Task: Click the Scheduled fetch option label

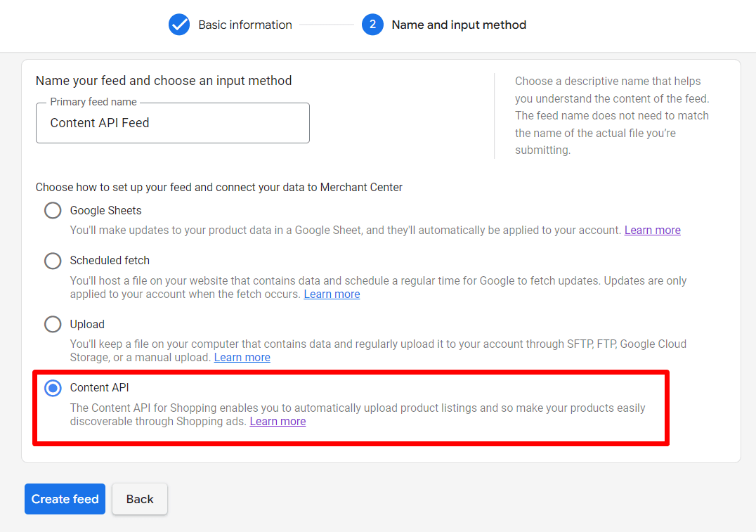Action: 110,261
